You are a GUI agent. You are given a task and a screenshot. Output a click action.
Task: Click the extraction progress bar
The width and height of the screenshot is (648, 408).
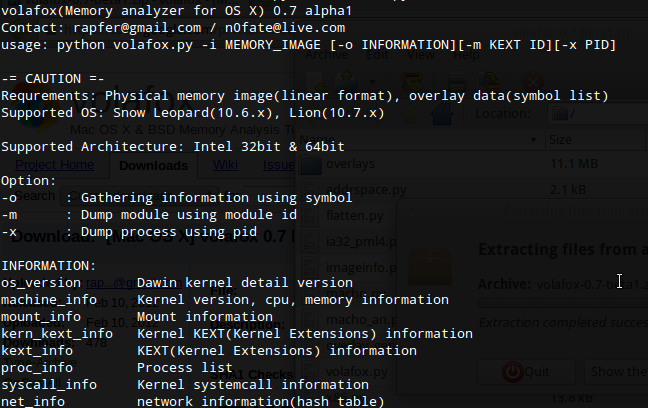point(563,303)
